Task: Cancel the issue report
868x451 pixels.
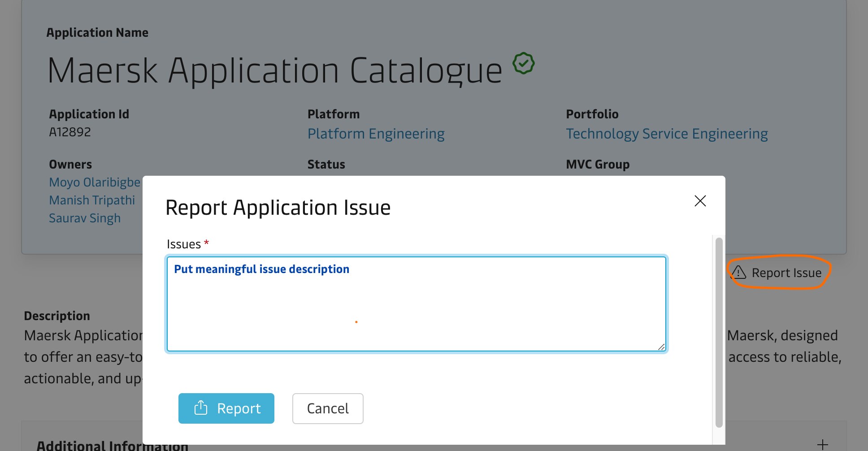Action: 328,408
